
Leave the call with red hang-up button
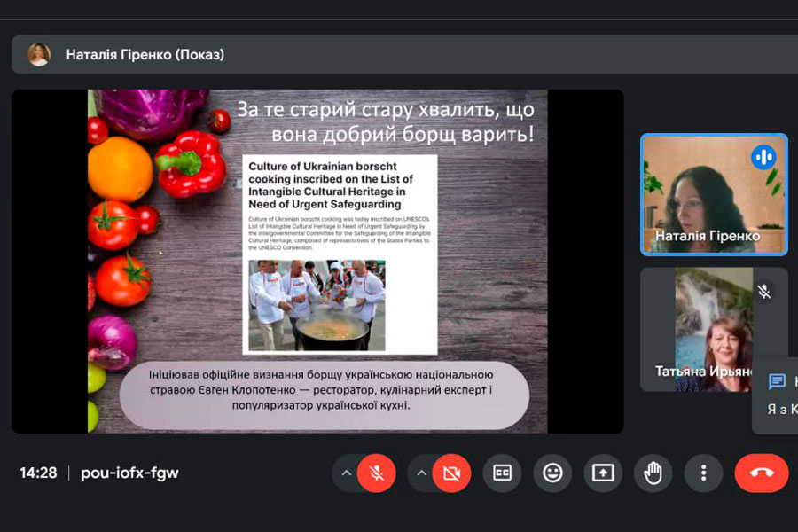click(762, 473)
